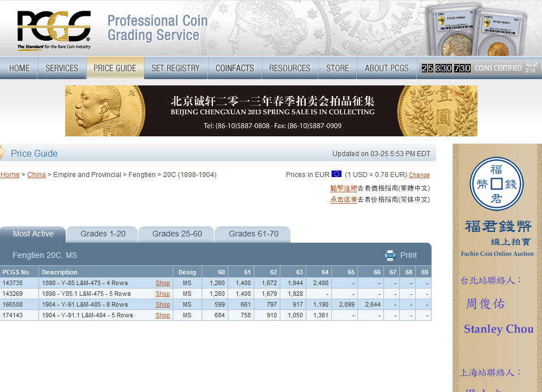Open the SERVICES menu item
Viewport: 542px width, 392px height.
coord(62,68)
